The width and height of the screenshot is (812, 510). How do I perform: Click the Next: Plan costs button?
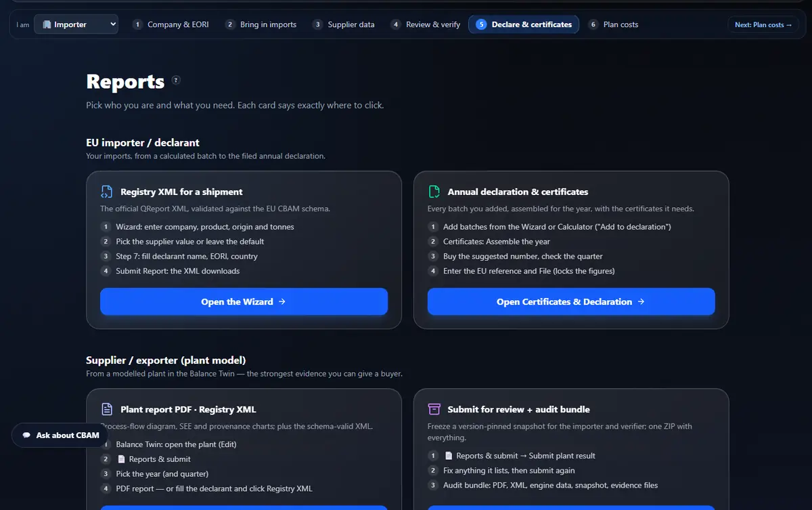tap(763, 24)
